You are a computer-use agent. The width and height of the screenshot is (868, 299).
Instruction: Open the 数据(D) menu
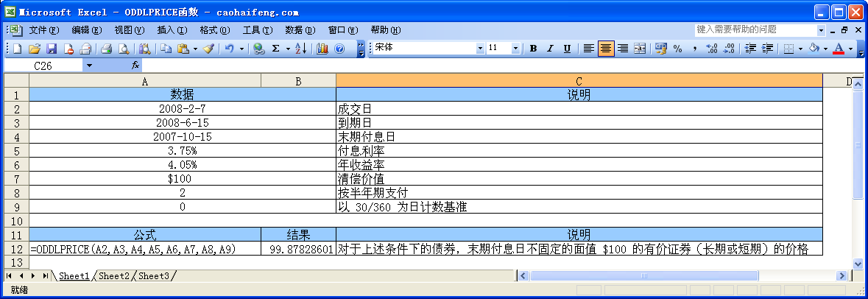[300, 30]
